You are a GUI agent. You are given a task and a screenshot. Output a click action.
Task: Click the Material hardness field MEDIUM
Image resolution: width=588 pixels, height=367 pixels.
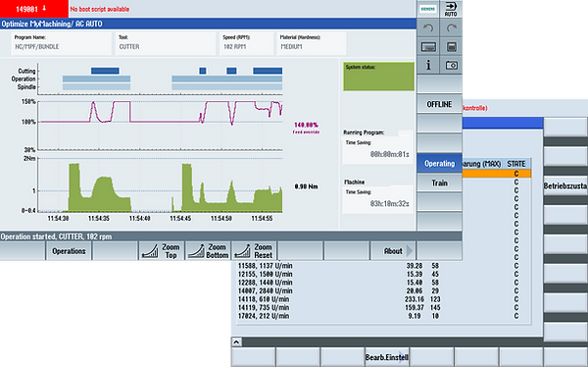(x=312, y=43)
